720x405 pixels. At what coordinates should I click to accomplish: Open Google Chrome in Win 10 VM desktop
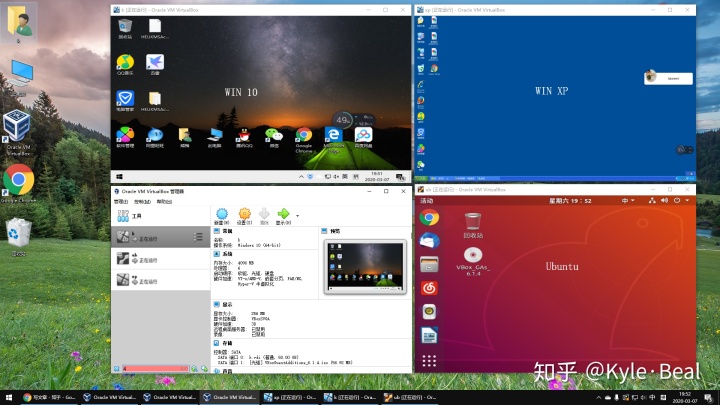coord(304,140)
